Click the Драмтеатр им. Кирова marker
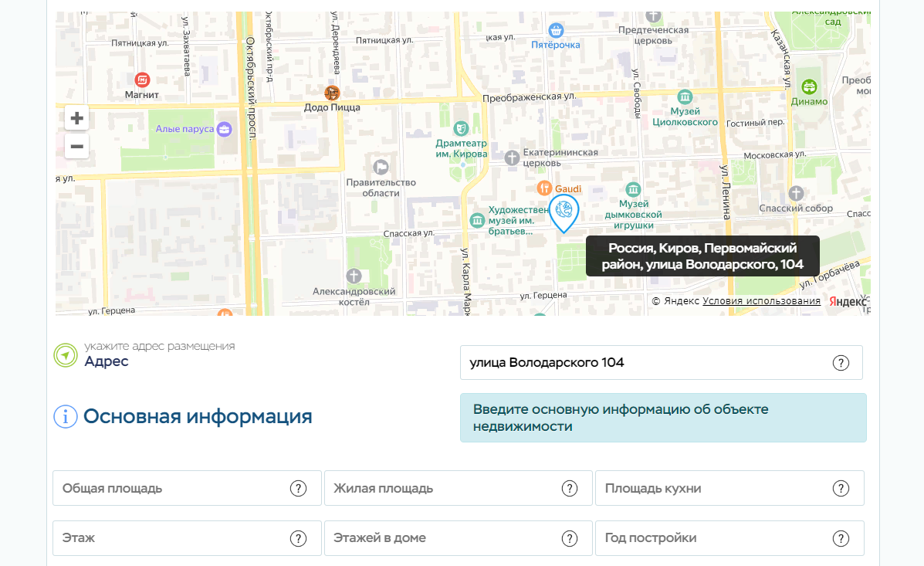Viewport: 924px width, 566px height. [462, 127]
